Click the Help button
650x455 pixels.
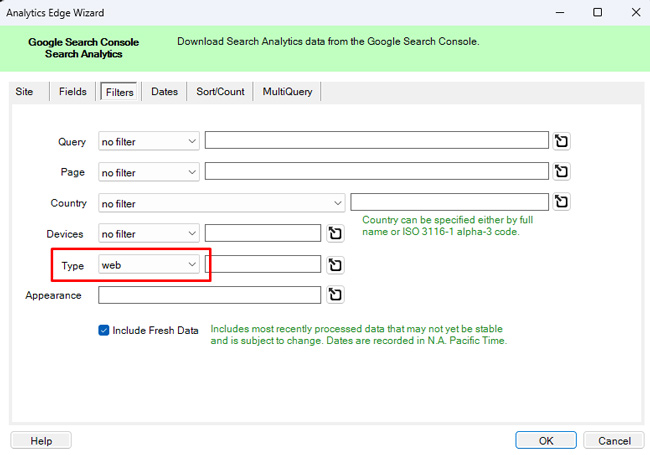pos(41,441)
